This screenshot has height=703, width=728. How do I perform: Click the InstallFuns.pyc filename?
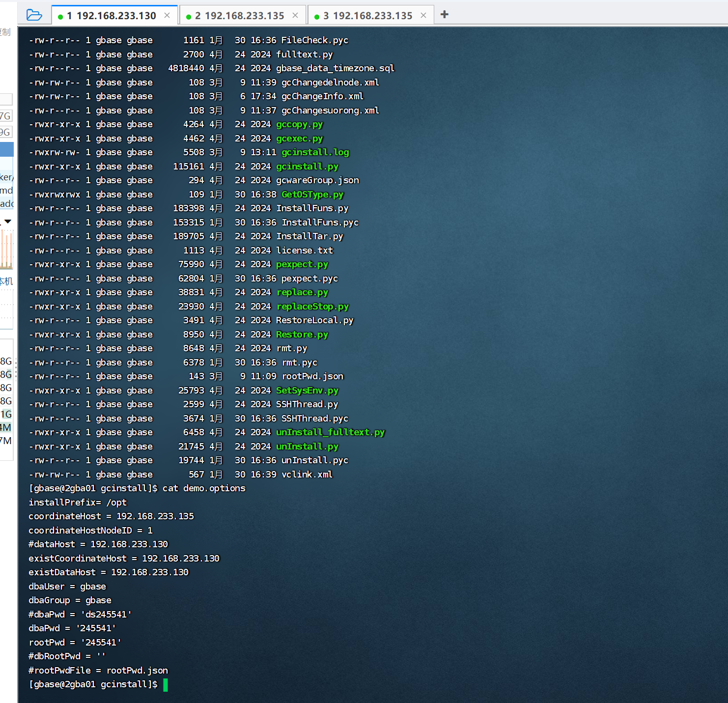(320, 223)
